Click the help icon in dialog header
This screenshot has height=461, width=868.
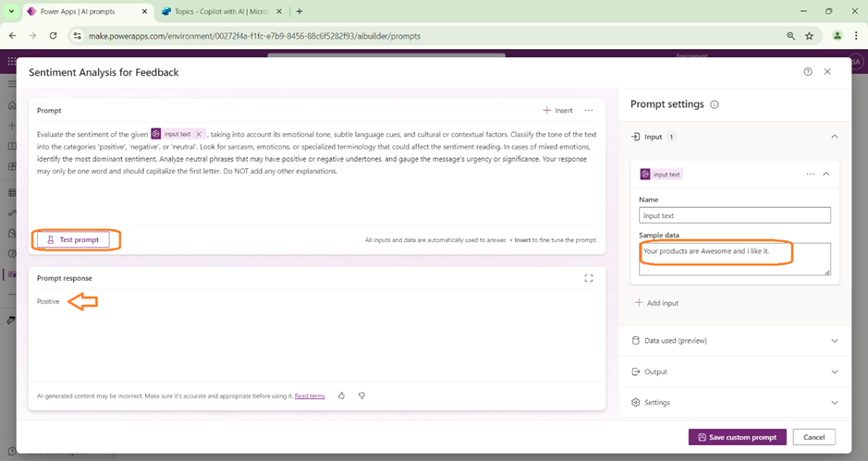pyautogui.click(x=808, y=72)
